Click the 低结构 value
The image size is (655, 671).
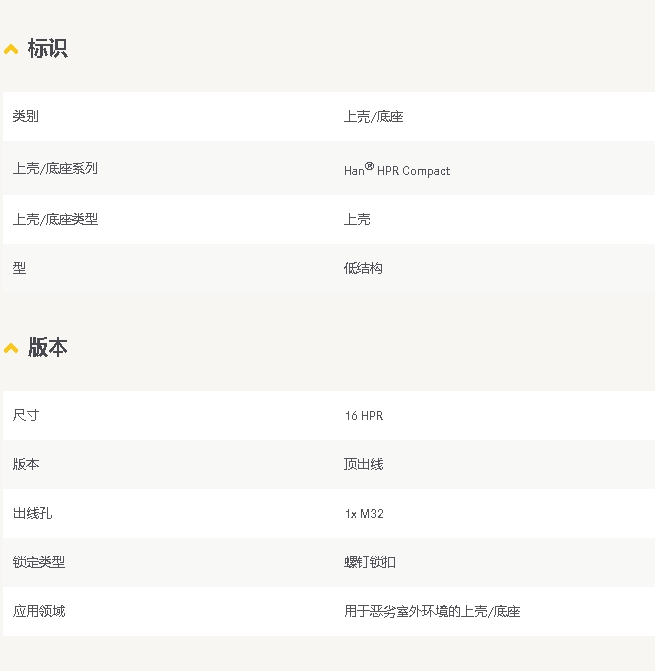point(363,268)
